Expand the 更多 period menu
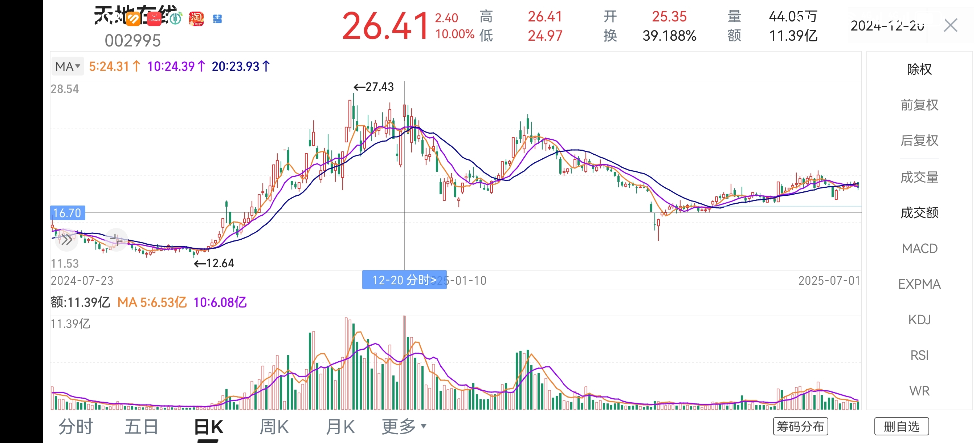 tap(404, 427)
